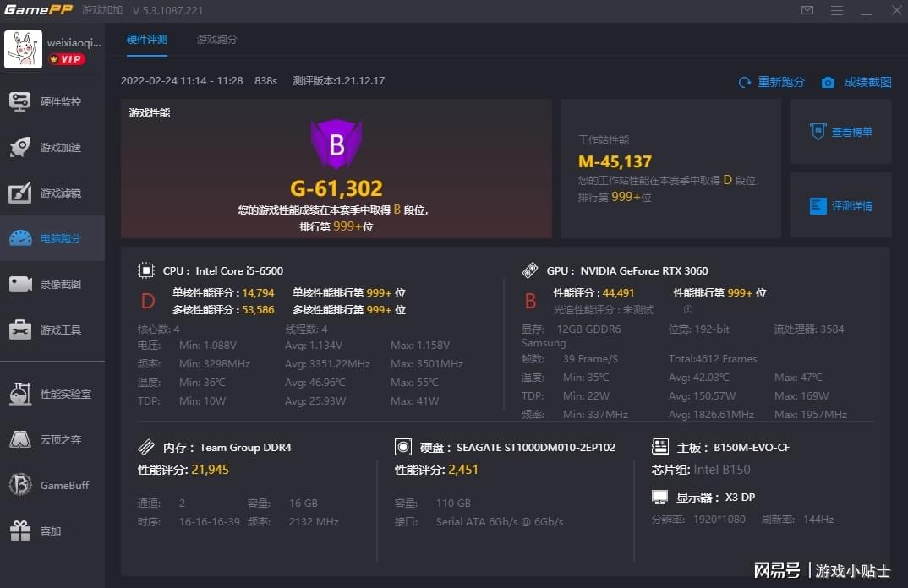The image size is (908, 588).
Task: Click the 游戏工具 toolbox icon
Action: tap(19, 329)
